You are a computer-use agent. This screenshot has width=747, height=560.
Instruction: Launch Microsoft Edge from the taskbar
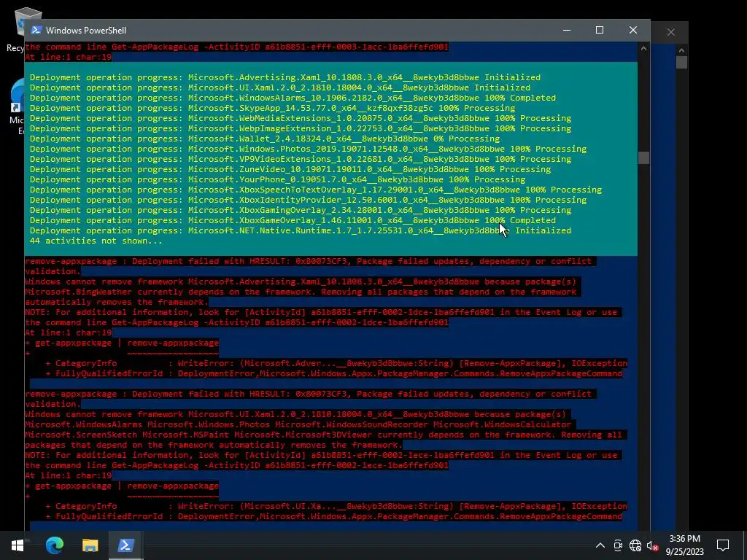click(54, 545)
